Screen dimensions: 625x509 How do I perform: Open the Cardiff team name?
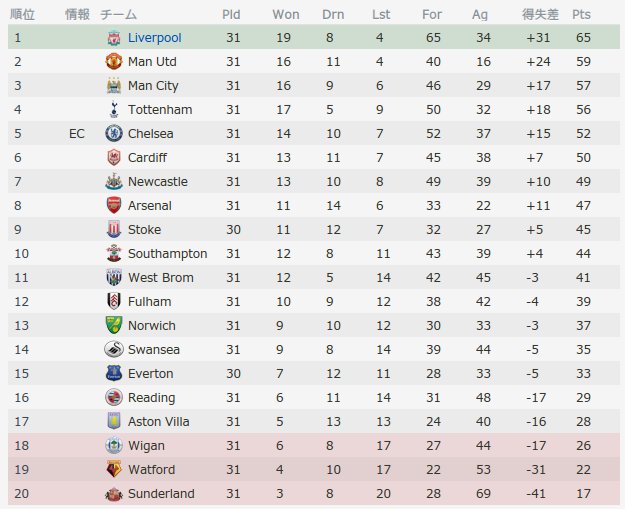147,158
